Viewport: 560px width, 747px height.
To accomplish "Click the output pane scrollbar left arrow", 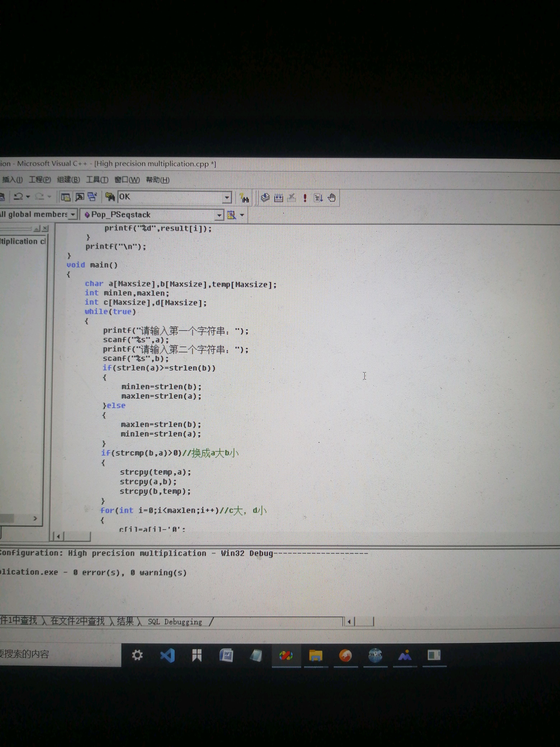I will [349, 621].
